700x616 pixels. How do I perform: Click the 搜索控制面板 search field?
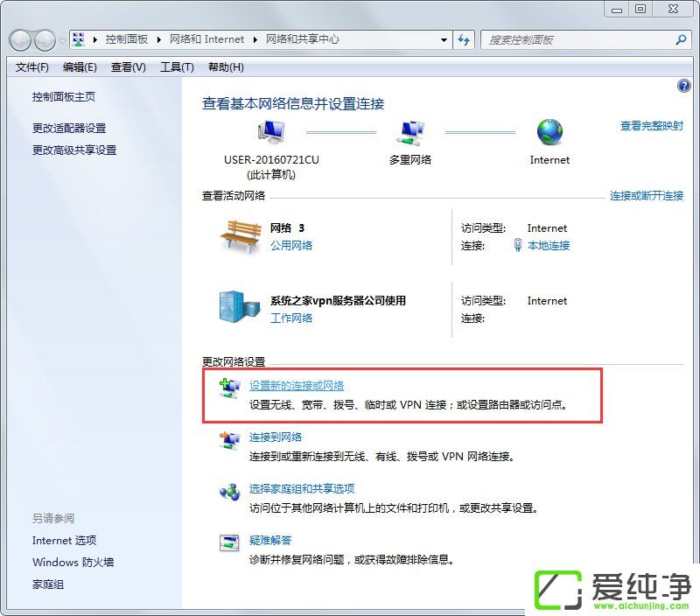coord(577,40)
